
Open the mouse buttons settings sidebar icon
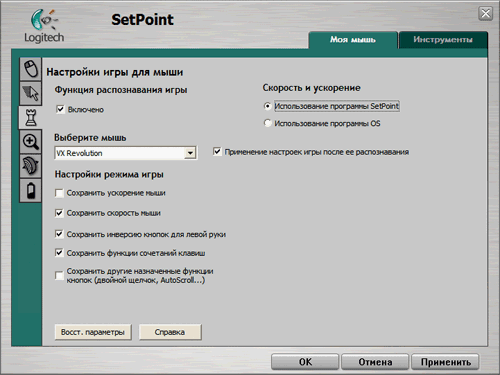coord(31,69)
